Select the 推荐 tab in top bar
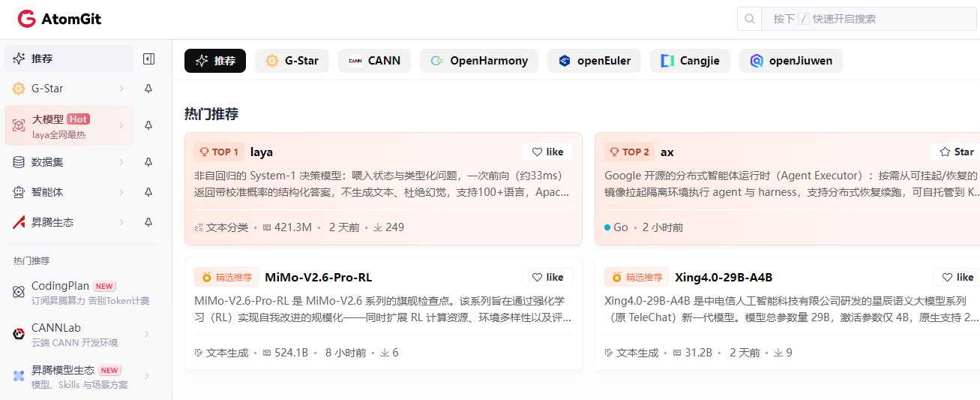The height and width of the screenshot is (400, 980). coord(215,61)
